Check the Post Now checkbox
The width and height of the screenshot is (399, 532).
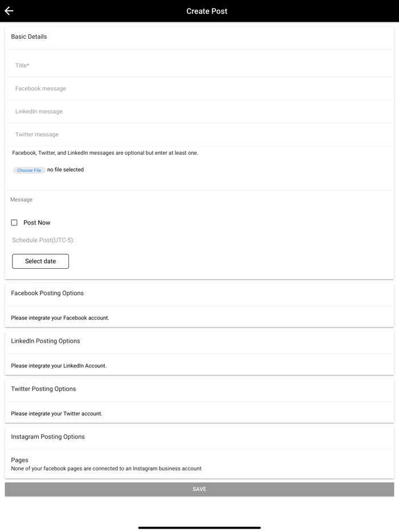coord(14,223)
